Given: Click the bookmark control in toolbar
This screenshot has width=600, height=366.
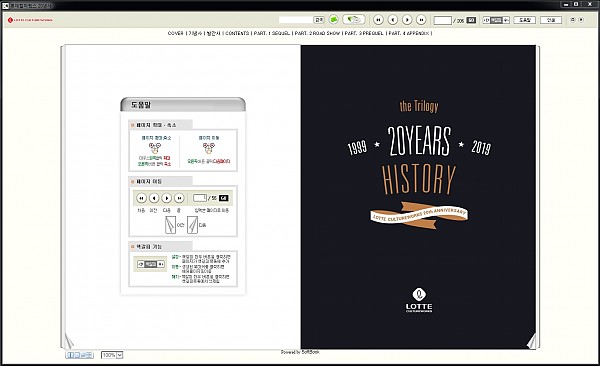Looking at the screenshot, I should click(x=496, y=20).
